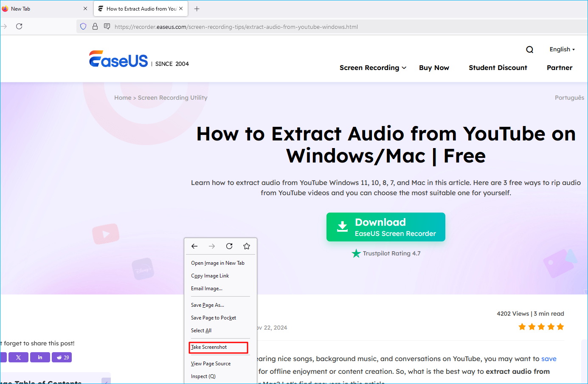Viewport: 588px width, 384px height.
Task: Expand the Screen Recording menu
Action: coord(373,67)
